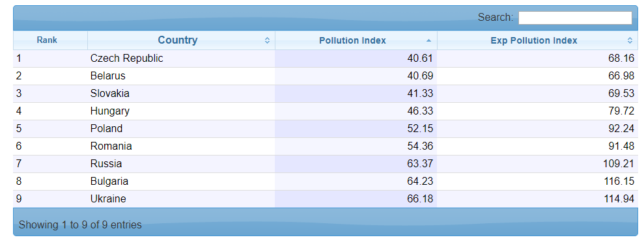Click the Pollution Index ascending sort arrow
Screen dimensions: 644x244
tap(428, 40)
